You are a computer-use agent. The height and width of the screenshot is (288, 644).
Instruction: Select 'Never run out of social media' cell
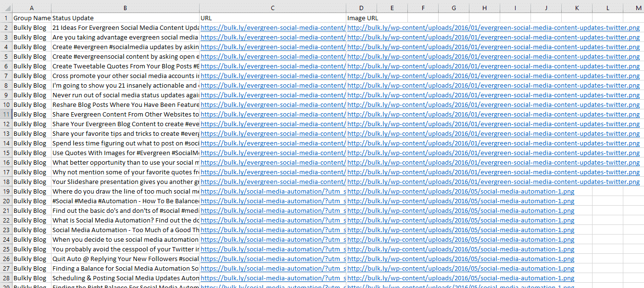[x=125, y=95]
